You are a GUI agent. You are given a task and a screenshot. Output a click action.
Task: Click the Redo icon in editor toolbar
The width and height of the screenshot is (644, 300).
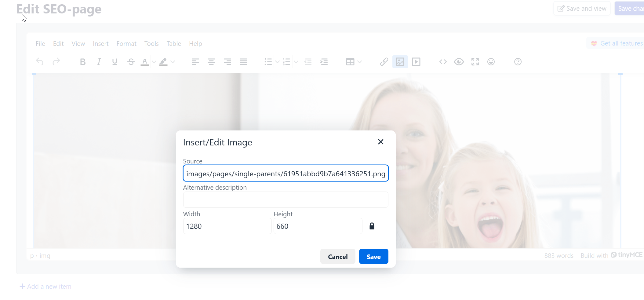coord(56,62)
